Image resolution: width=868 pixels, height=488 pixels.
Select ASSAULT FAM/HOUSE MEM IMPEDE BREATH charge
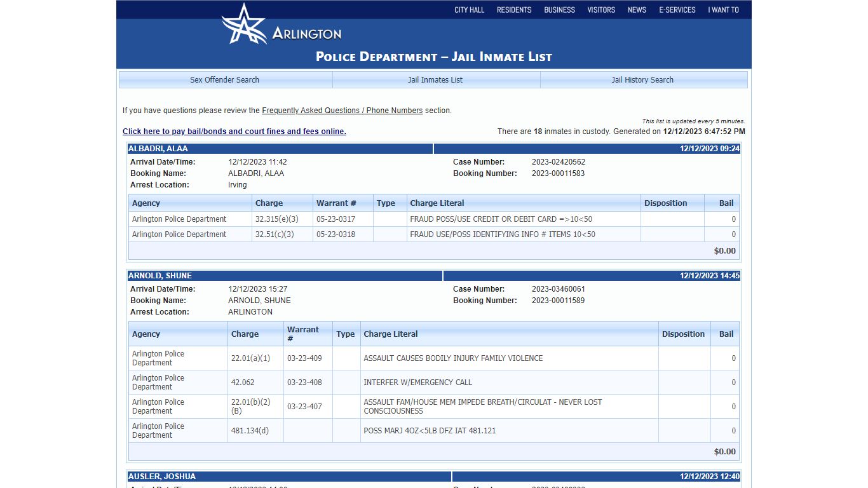tap(483, 407)
